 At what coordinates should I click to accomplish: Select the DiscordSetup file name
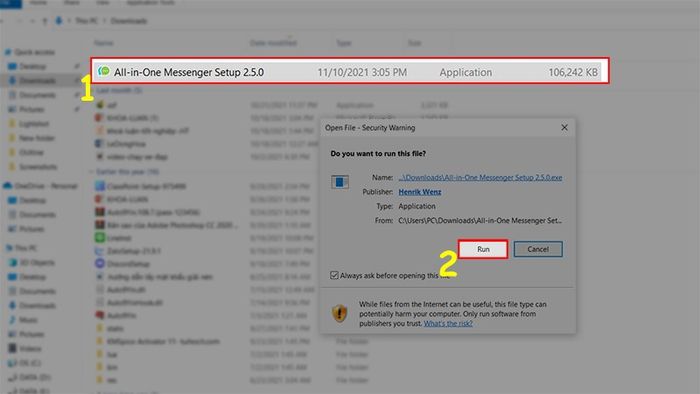pos(128,264)
